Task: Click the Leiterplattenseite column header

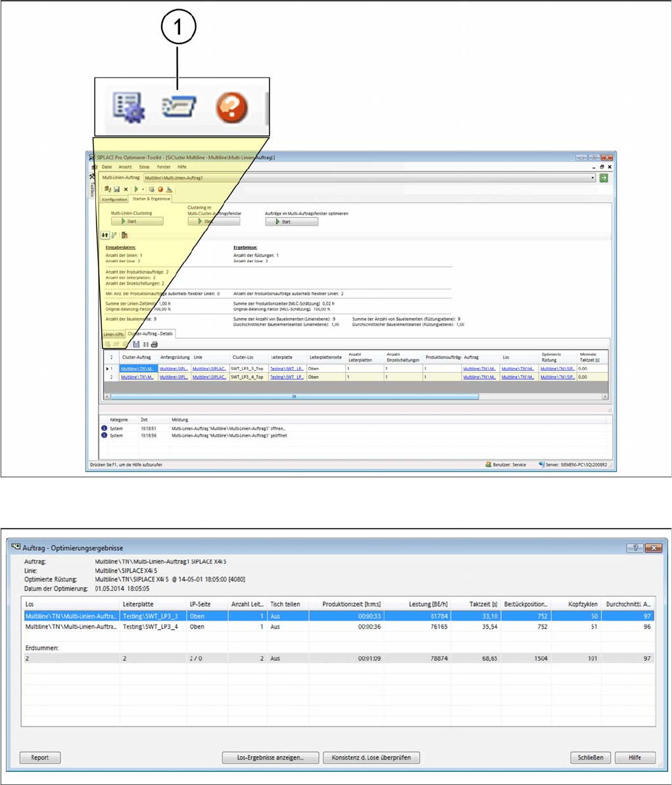Action: tap(326, 357)
